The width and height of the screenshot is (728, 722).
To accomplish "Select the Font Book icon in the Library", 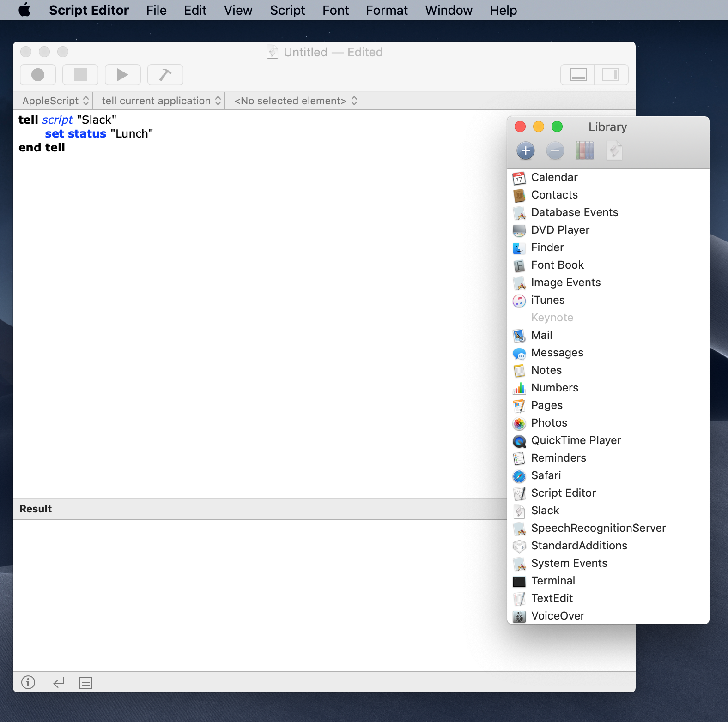I will click(x=519, y=265).
